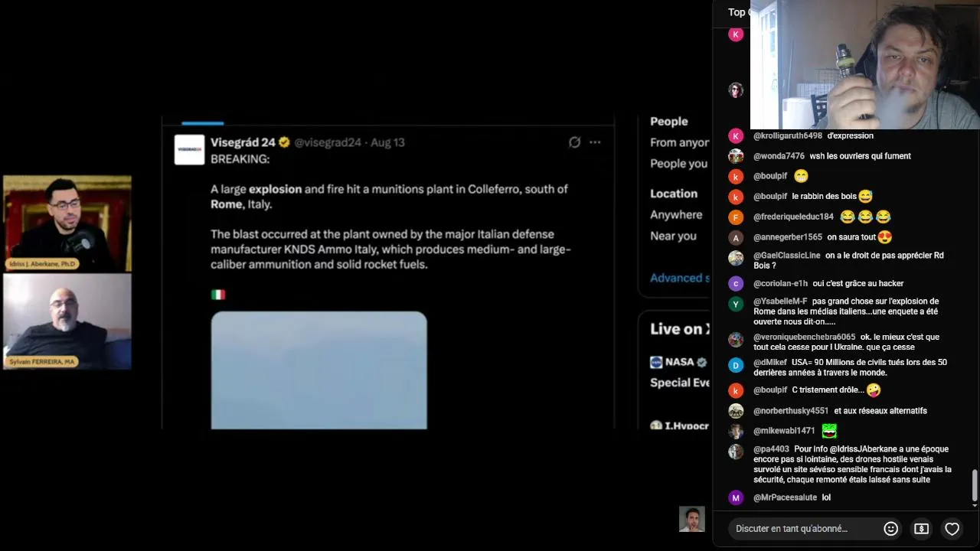Click the chat message "oui c'est grâce au hacker"

click(x=858, y=283)
